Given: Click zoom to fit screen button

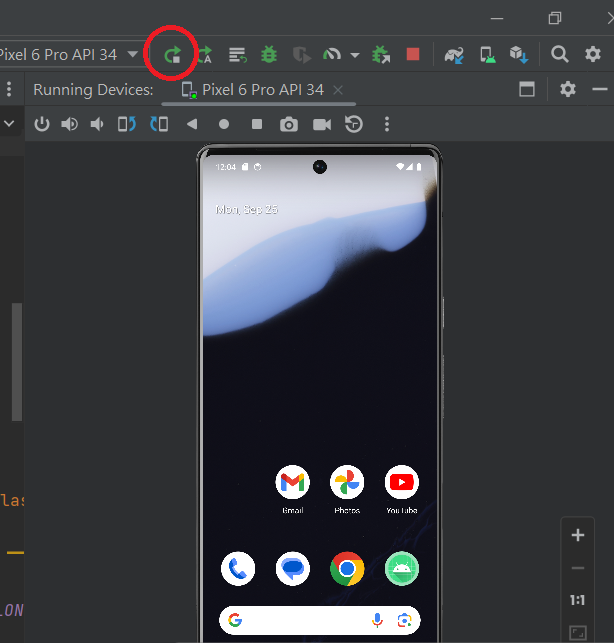Looking at the screenshot, I should [x=577, y=632].
